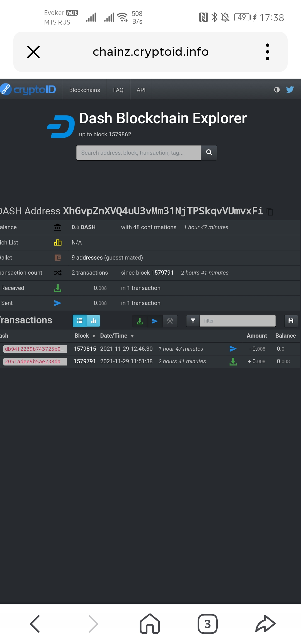Click the balance bank icon
This screenshot has height=644, width=301.
click(58, 227)
